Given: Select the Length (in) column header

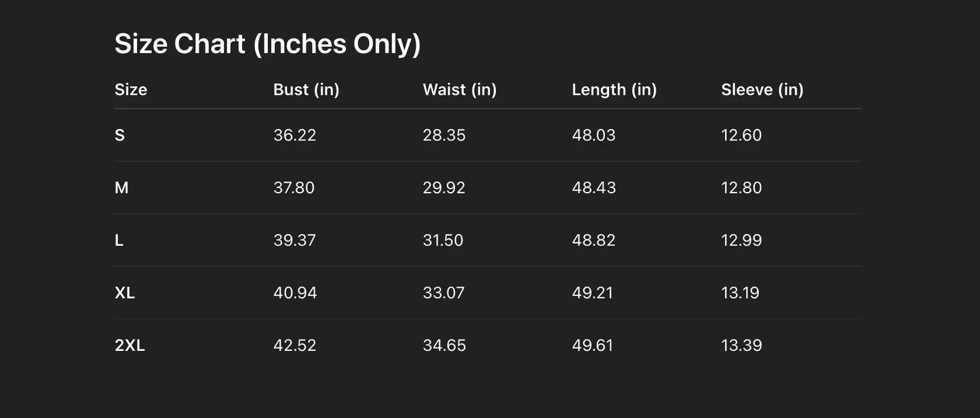Looking at the screenshot, I should (614, 90).
